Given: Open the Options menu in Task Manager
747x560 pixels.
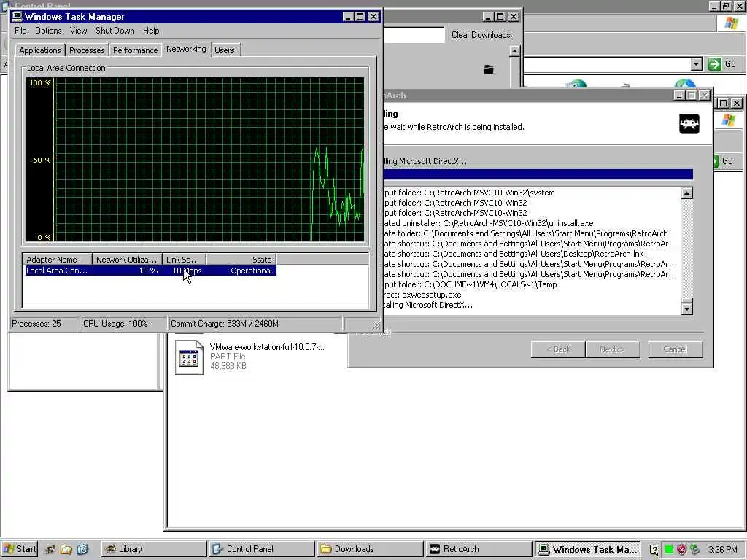Looking at the screenshot, I should click(48, 31).
